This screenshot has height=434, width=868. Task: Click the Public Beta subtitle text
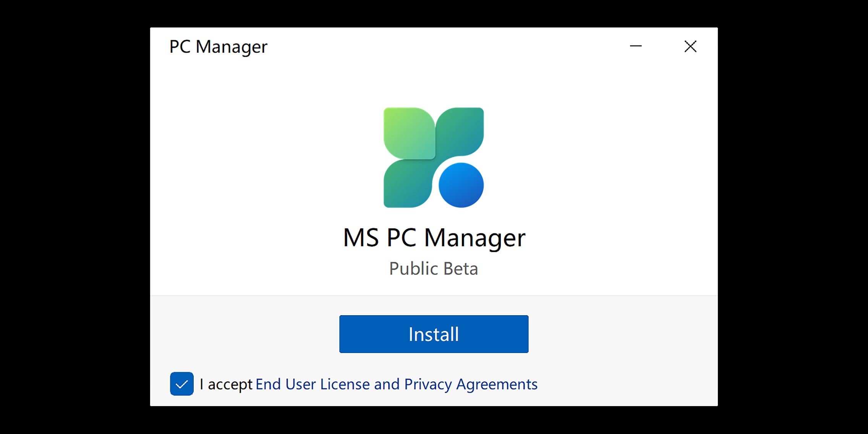tap(434, 269)
